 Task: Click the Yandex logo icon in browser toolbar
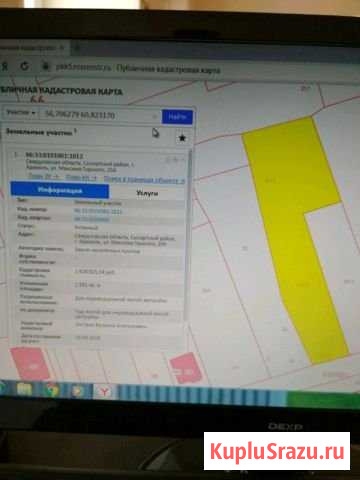pos(5,66)
